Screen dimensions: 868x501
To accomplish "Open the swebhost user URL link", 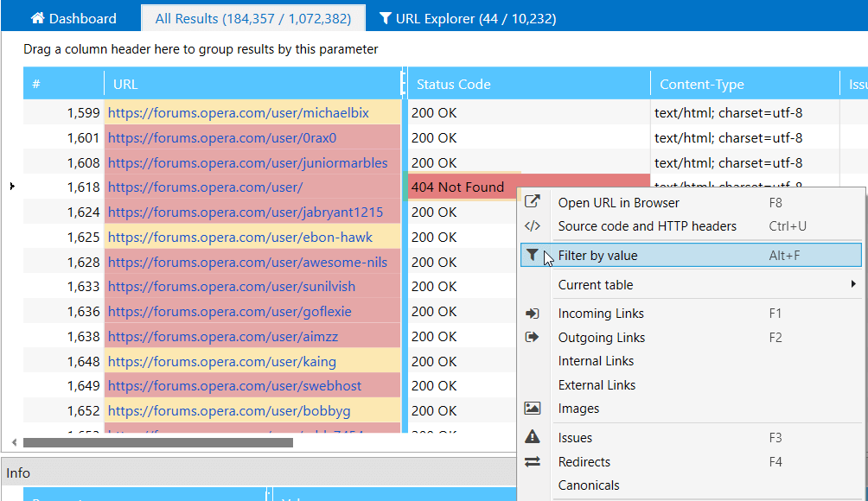I will coord(234,385).
